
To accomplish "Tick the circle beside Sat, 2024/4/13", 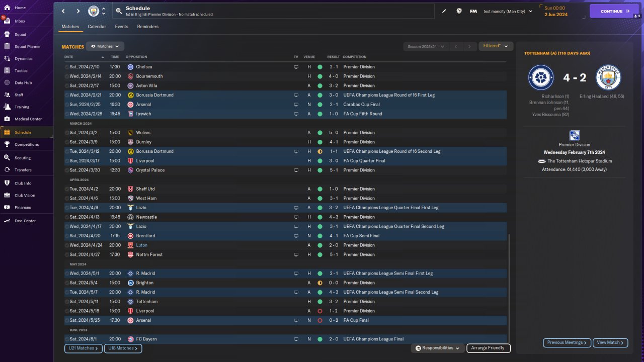I will click(x=67, y=217).
